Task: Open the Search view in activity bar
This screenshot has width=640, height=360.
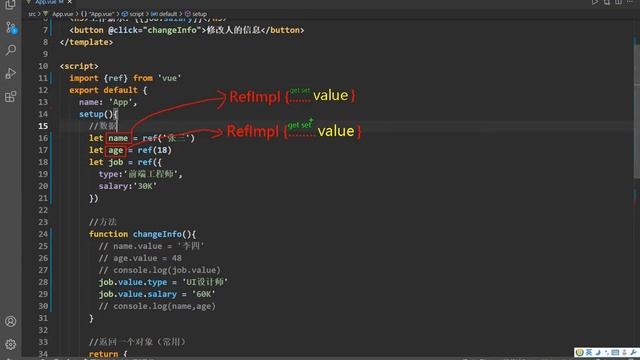Action: [x=11, y=50]
